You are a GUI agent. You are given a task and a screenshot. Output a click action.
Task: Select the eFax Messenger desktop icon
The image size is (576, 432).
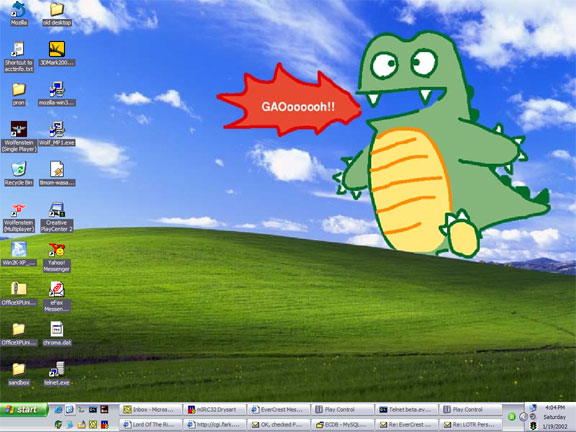pyautogui.click(x=57, y=297)
